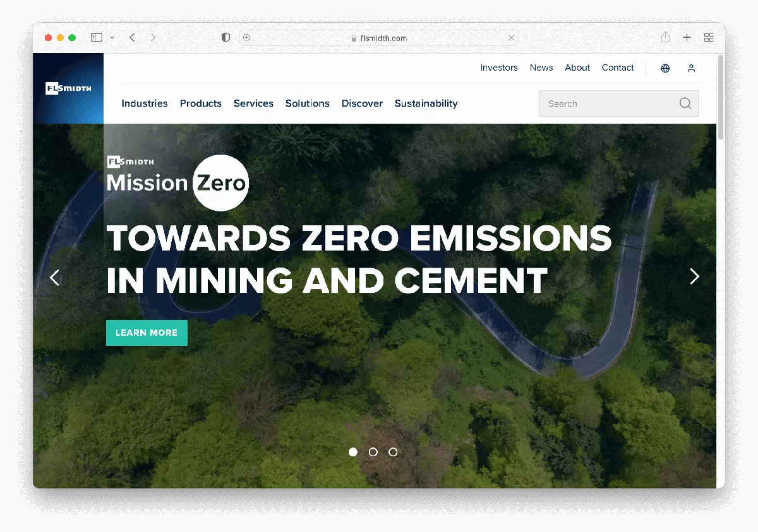Expand the Products navigation menu
Screen dimensions: 758x532
201,103
